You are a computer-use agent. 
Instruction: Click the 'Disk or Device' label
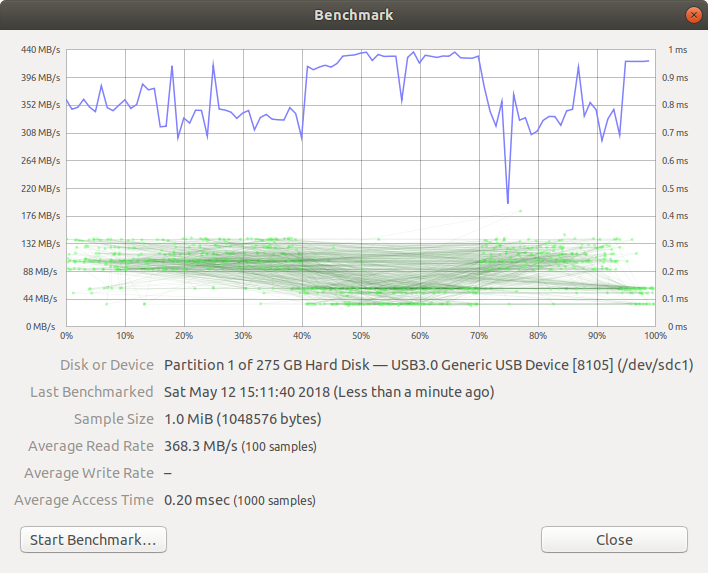pyautogui.click(x=107, y=365)
